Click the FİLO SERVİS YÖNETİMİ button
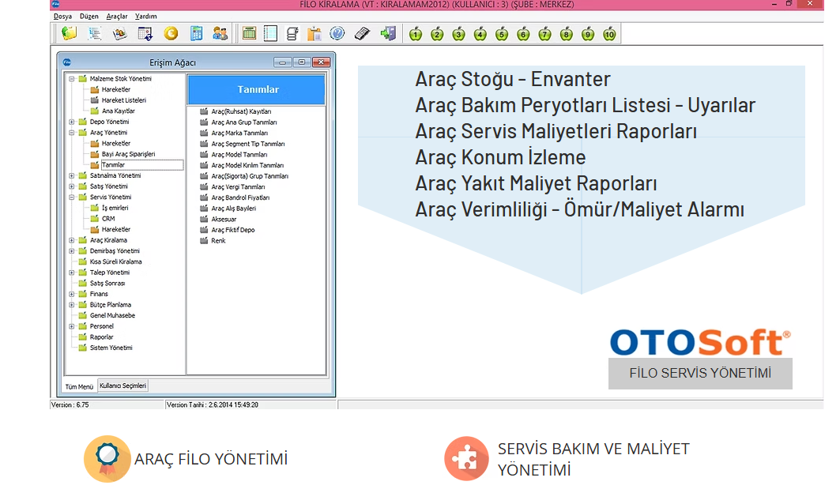This screenshot has width=840, height=504. [x=700, y=374]
